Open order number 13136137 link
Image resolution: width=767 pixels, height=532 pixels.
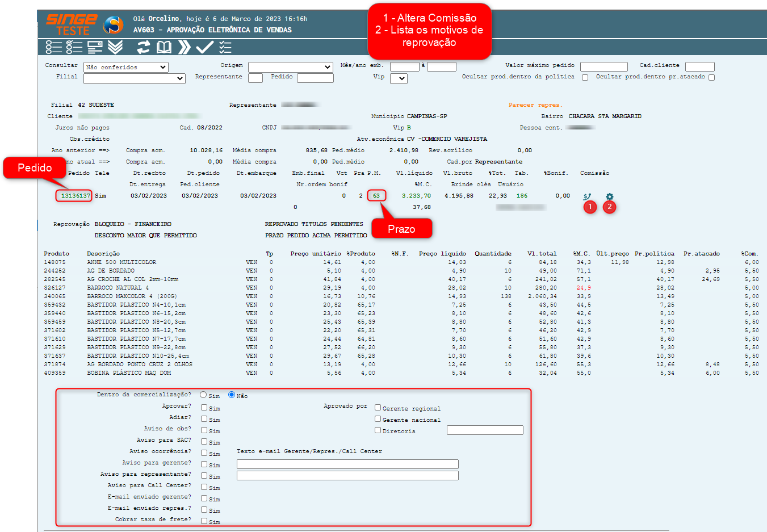pyautogui.click(x=76, y=196)
